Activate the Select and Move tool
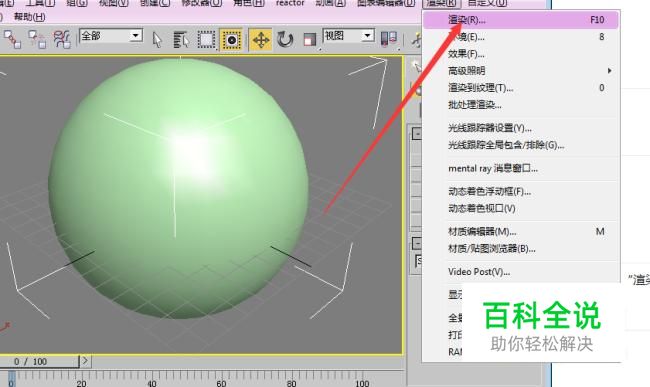The height and width of the screenshot is (387, 650). tap(261, 40)
